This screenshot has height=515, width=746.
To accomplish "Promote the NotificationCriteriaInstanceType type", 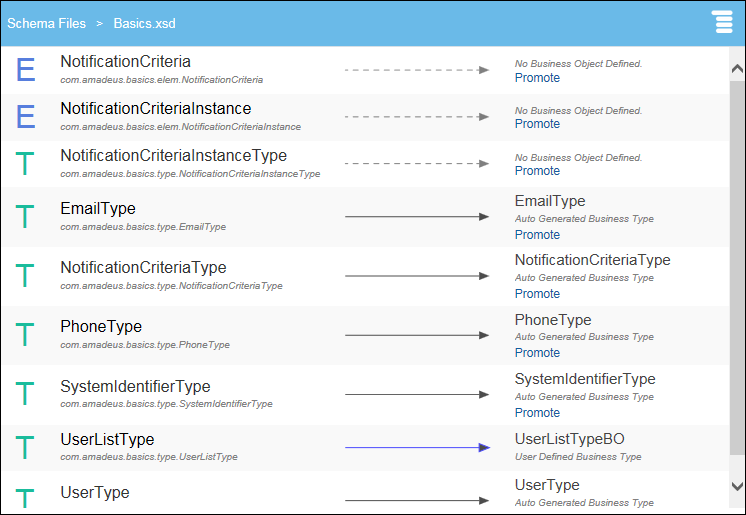I will [x=537, y=171].
